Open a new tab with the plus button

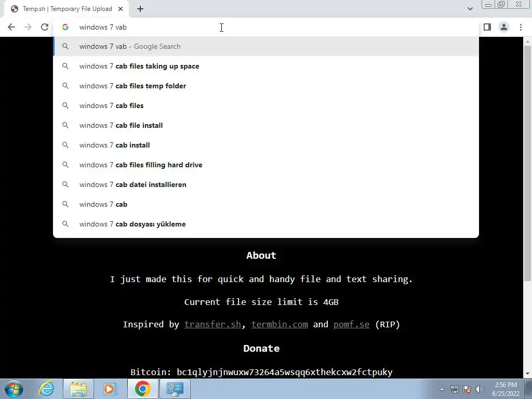click(140, 9)
